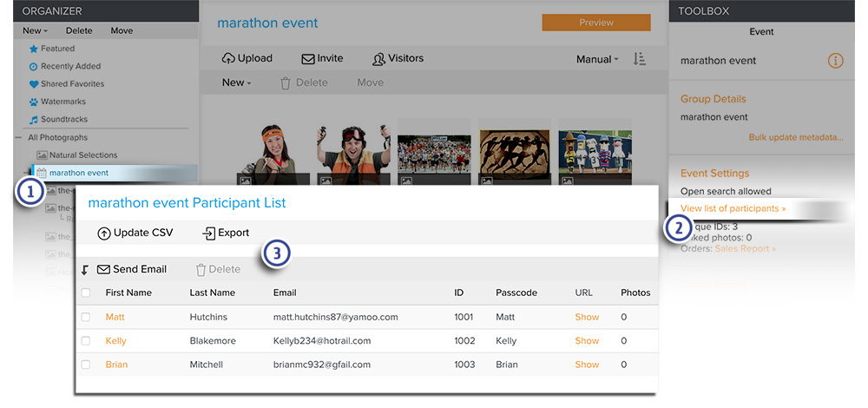Sort by First Name column header
868x408 pixels.
(128, 293)
